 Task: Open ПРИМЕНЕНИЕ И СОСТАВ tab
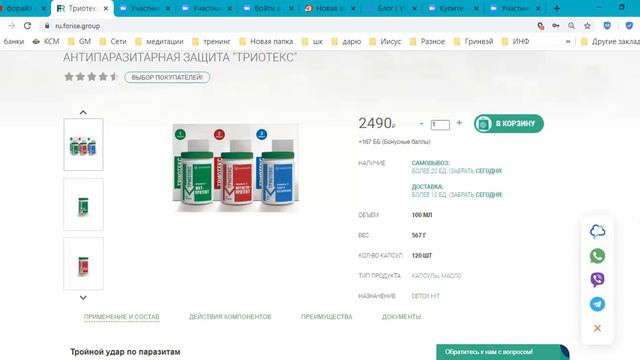pos(122,317)
